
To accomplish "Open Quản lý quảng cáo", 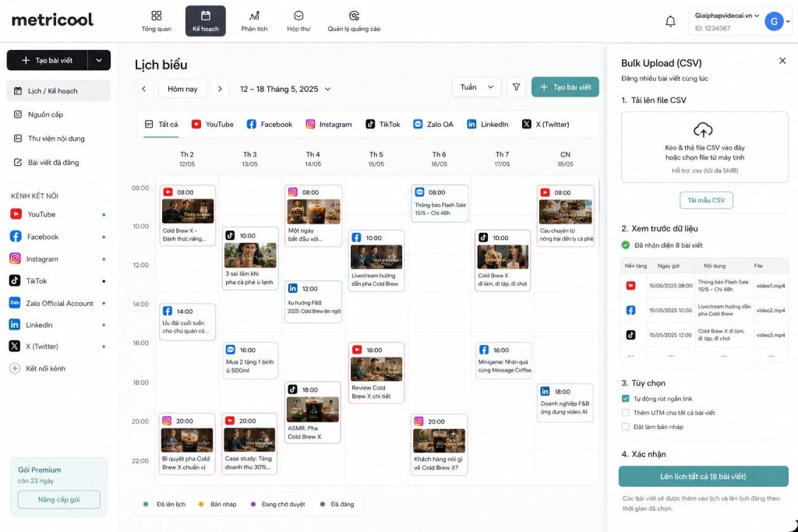I will coord(354,21).
